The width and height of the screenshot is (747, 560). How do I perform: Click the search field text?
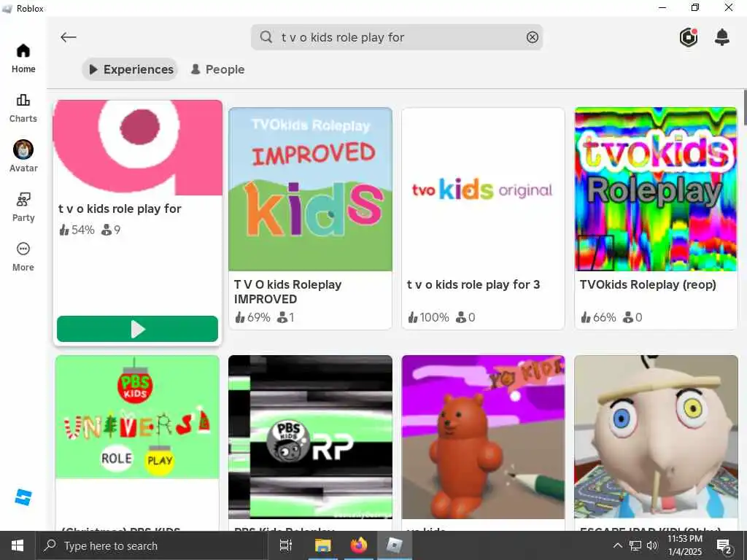(x=343, y=37)
